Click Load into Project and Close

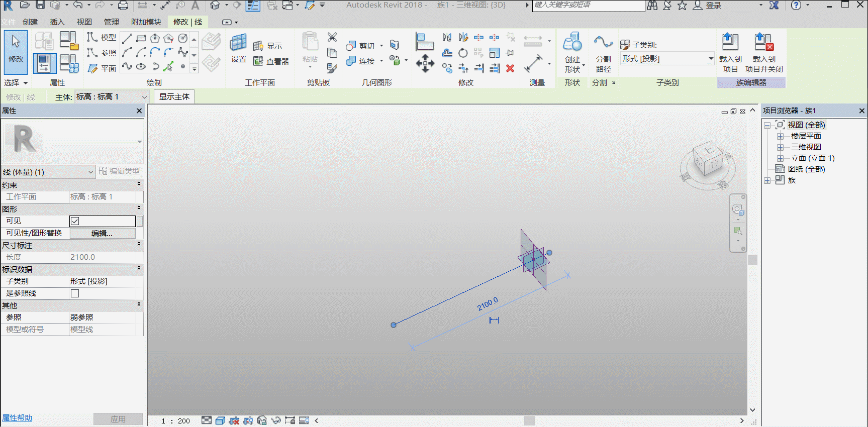tap(764, 53)
